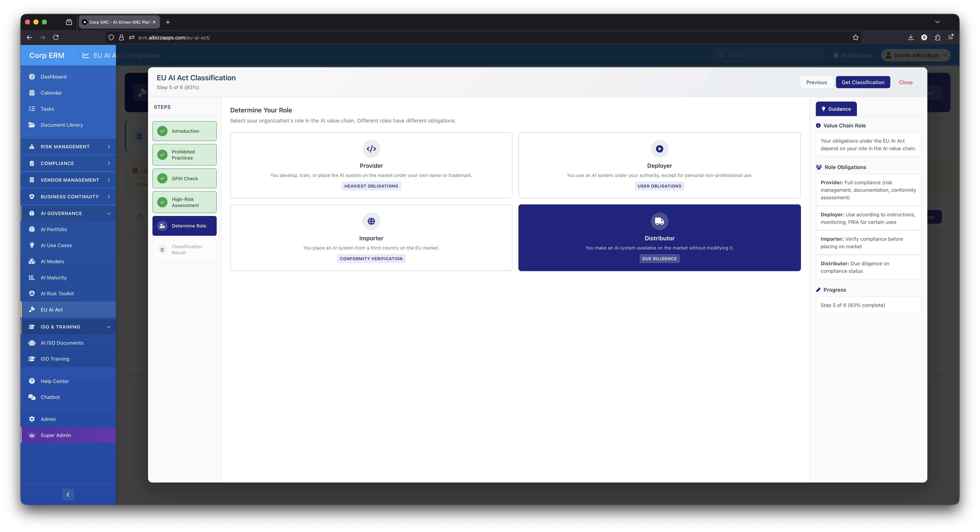Click inside the top search field
This screenshot has height=532, width=980.
[x=768, y=55]
